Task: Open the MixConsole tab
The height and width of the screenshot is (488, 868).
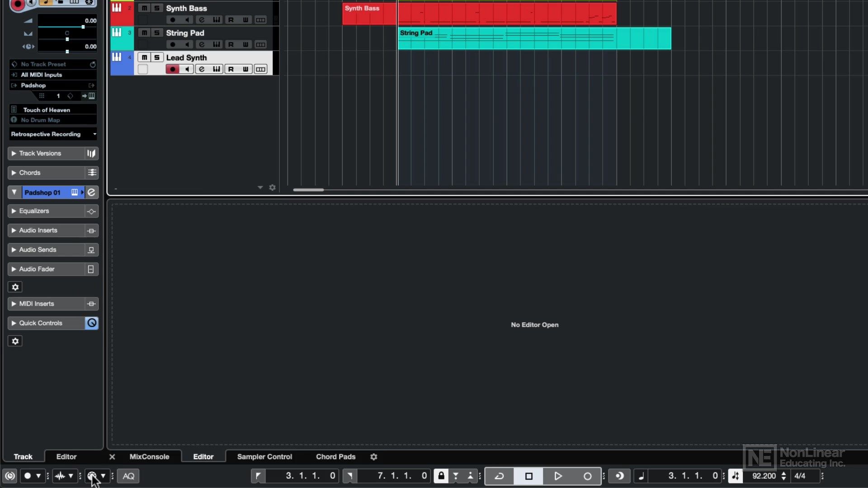Action: click(149, 457)
